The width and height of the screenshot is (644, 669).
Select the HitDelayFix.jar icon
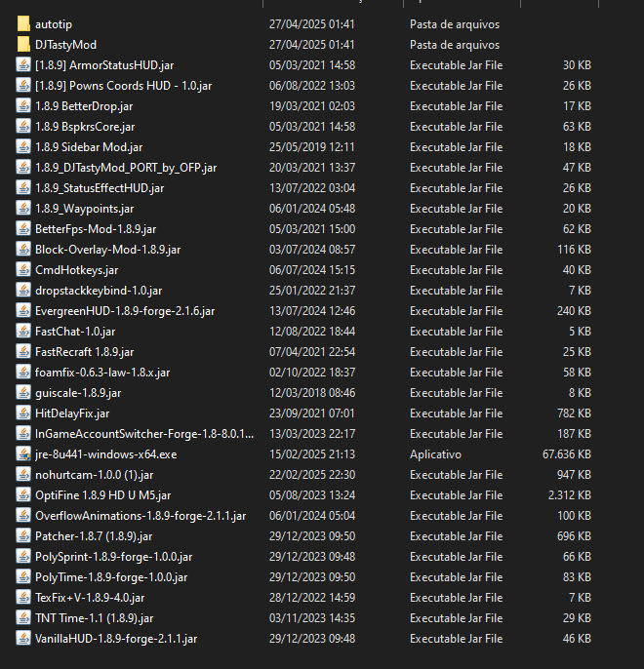[23, 413]
